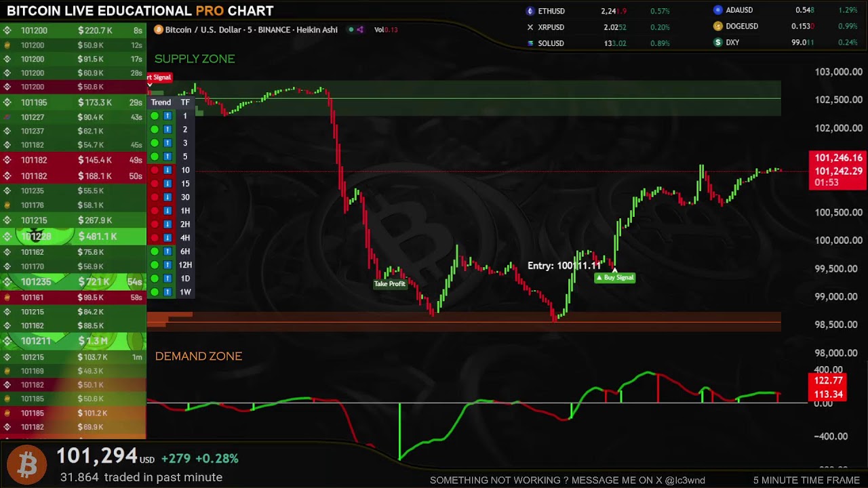Select the SOLUSD ticker label

551,43
